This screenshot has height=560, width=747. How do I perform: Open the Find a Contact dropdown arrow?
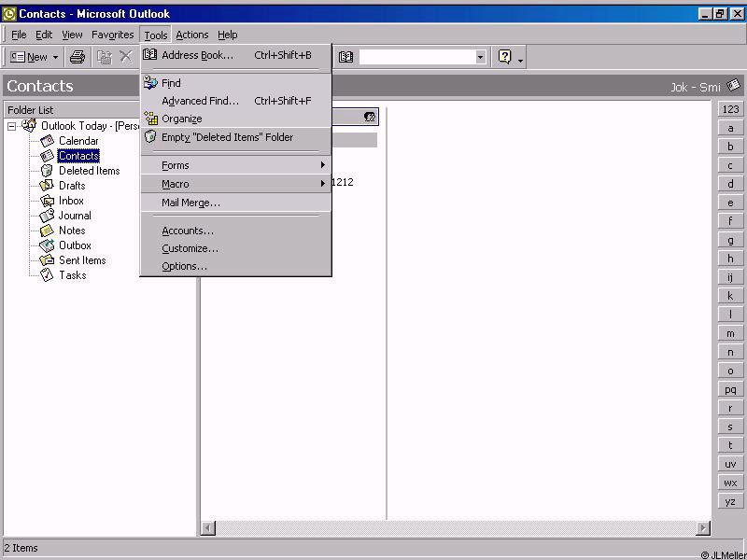(x=480, y=57)
